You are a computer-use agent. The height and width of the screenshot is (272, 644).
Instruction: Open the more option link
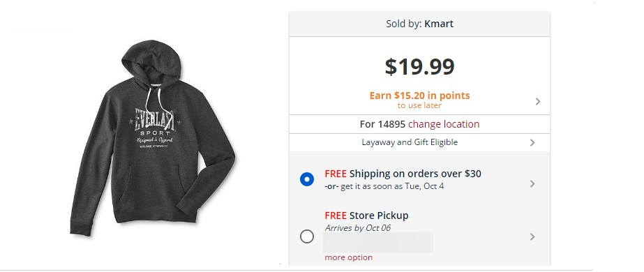pyautogui.click(x=348, y=257)
